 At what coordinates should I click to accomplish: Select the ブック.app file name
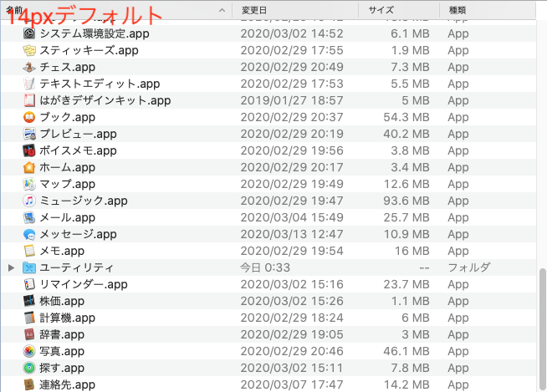(x=67, y=117)
